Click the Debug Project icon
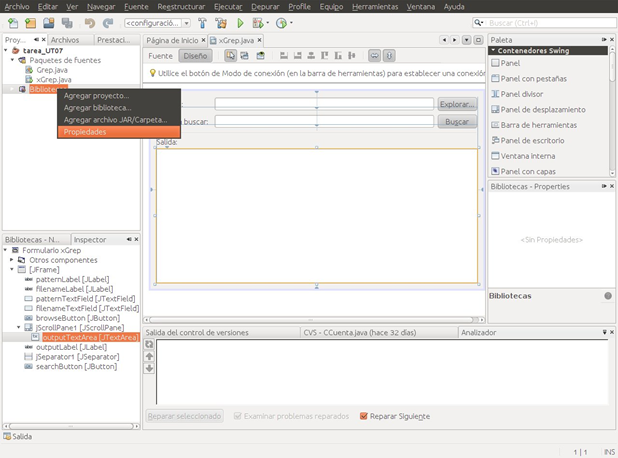The width and height of the screenshot is (618, 458). (x=258, y=23)
